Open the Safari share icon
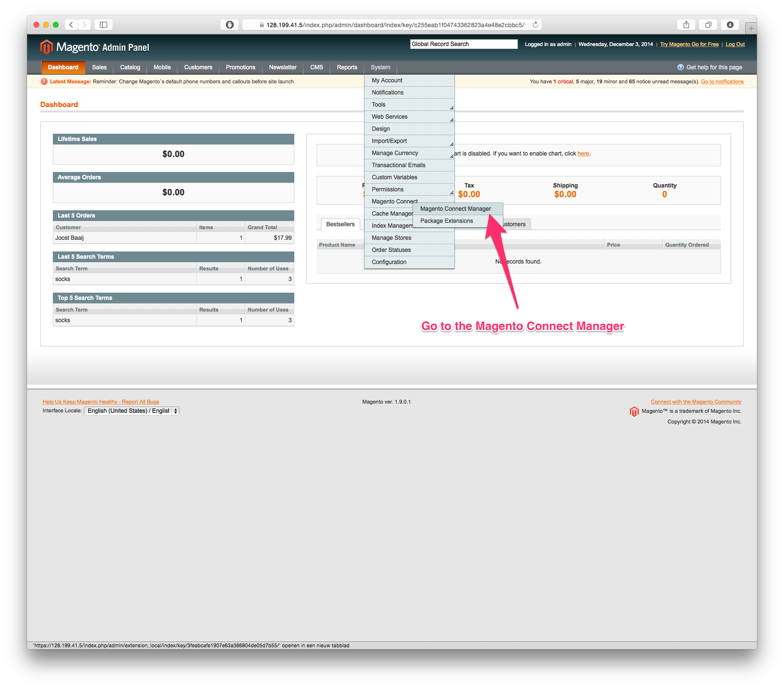The image size is (784, 688). pos(686,25)
